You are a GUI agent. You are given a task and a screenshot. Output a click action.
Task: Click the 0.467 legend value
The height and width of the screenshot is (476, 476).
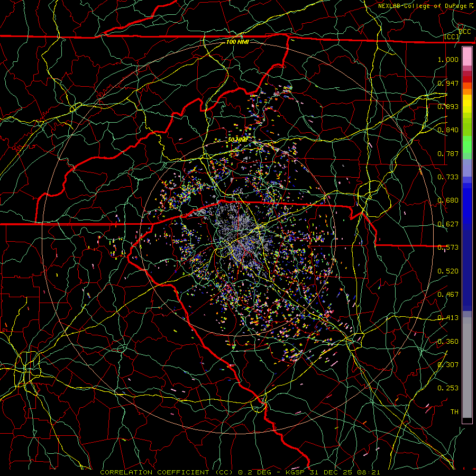tap(448, 295)
